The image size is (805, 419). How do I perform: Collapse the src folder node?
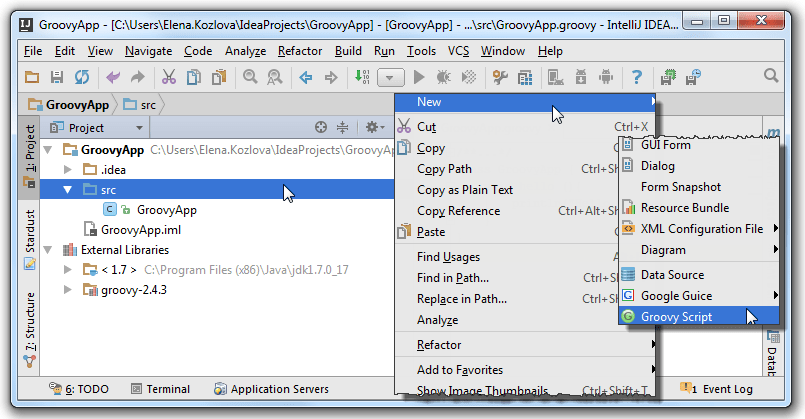tap(67, 189)
